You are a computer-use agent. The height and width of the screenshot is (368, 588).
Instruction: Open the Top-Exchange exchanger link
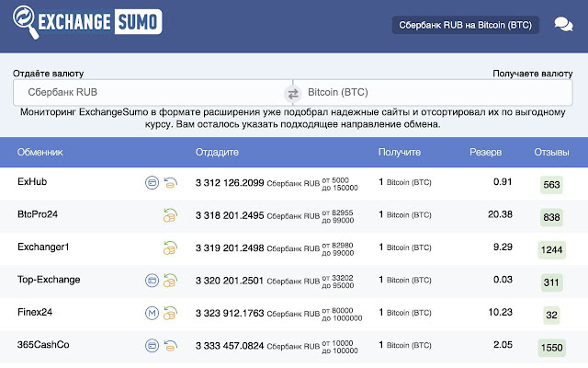[x=49, y=280]
